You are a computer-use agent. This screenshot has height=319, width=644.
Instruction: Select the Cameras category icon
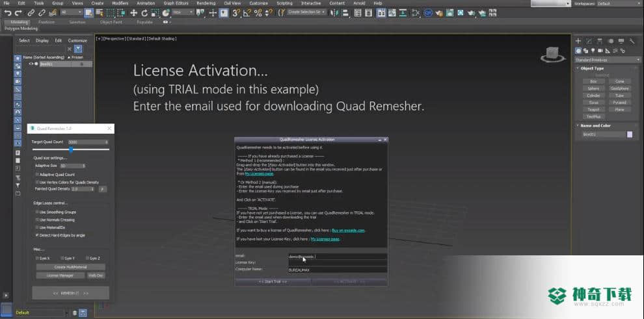point(600,51)
